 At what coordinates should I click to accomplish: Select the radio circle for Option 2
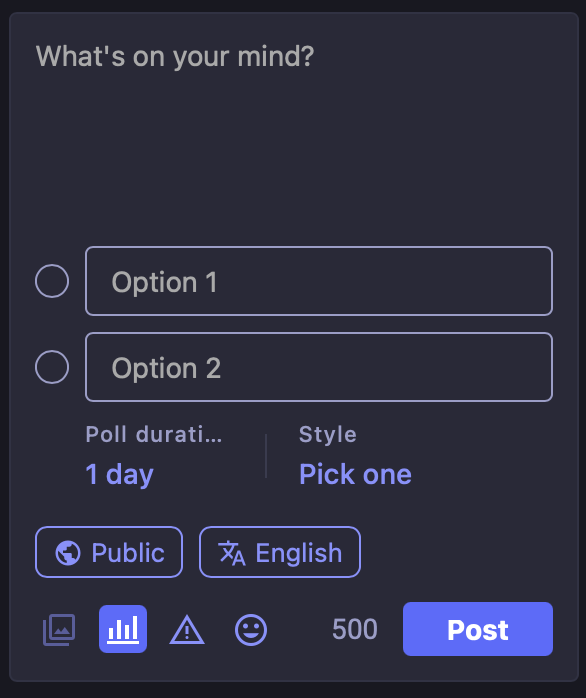(52, 367)
